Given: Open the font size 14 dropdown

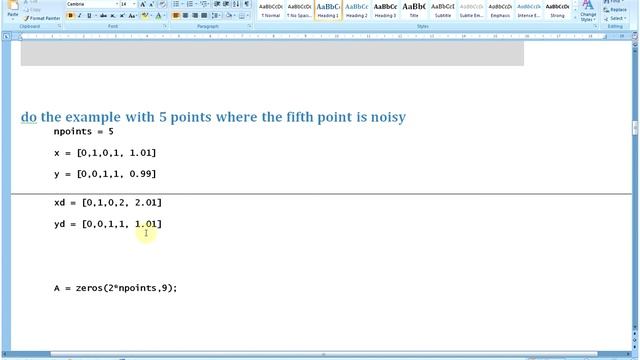Looking at the screenshot, I should pyautogui.click(x=134, y=4).
